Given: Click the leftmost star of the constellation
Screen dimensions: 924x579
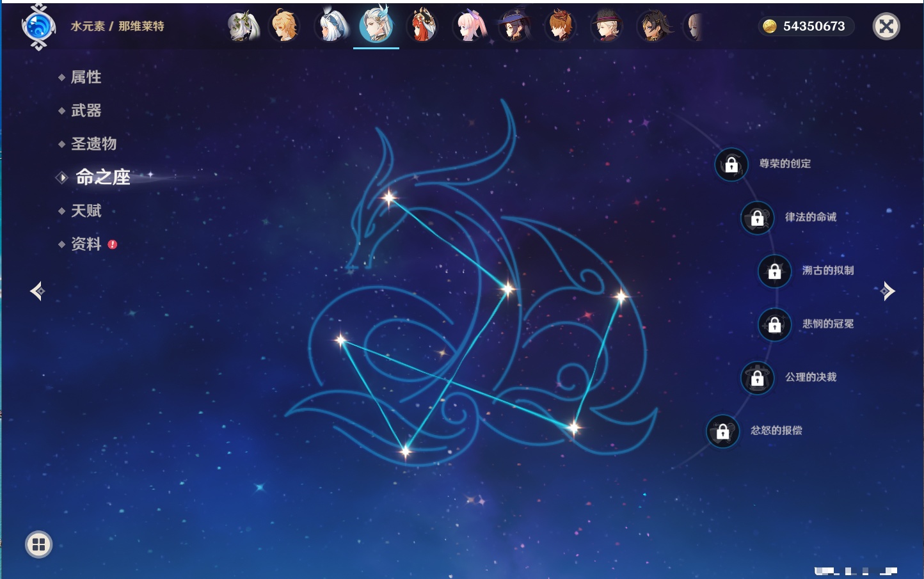Looking at the screenshot, I should pos(341,340).
